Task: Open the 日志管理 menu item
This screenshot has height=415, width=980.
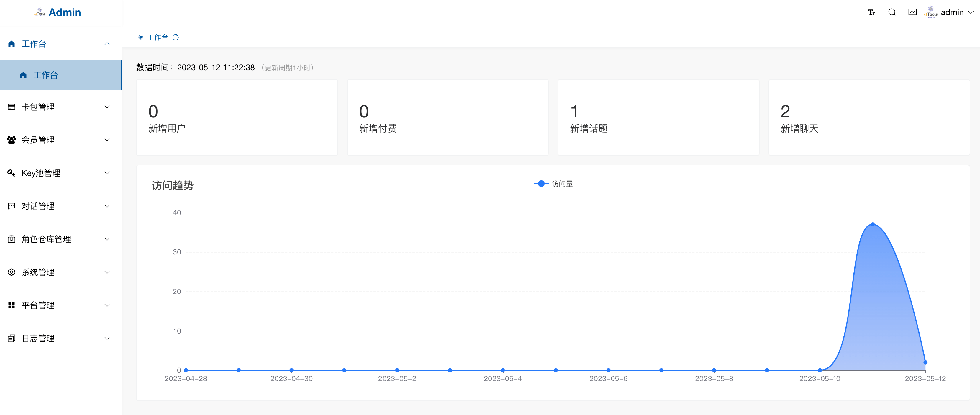Action: [38, 339]
